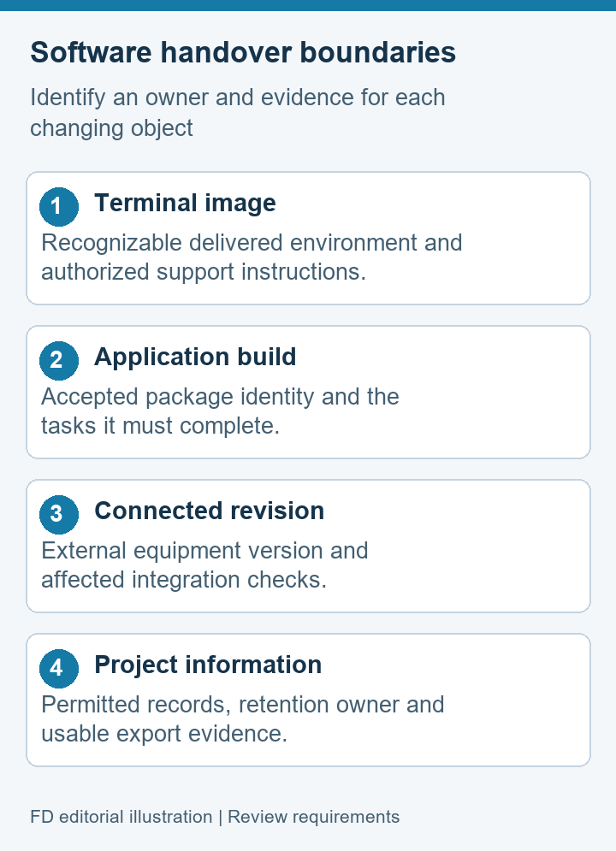Viewport: 616px width, 851px height.
Task: Click the text 'Permitted records, retention owner and usable export evidence.'
Action: click(243, 719)
